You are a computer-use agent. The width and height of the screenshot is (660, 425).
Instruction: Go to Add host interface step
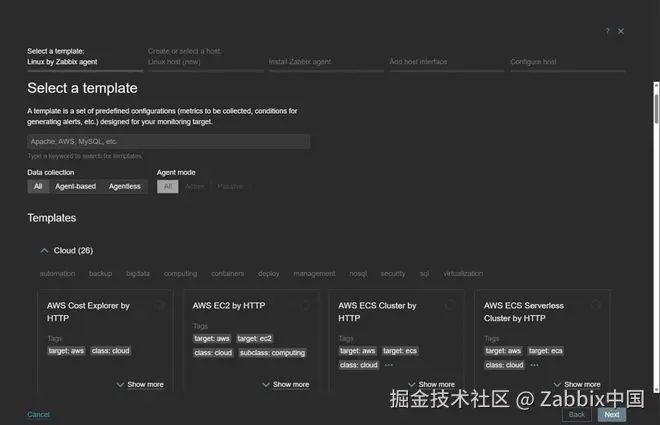[447, 61]
